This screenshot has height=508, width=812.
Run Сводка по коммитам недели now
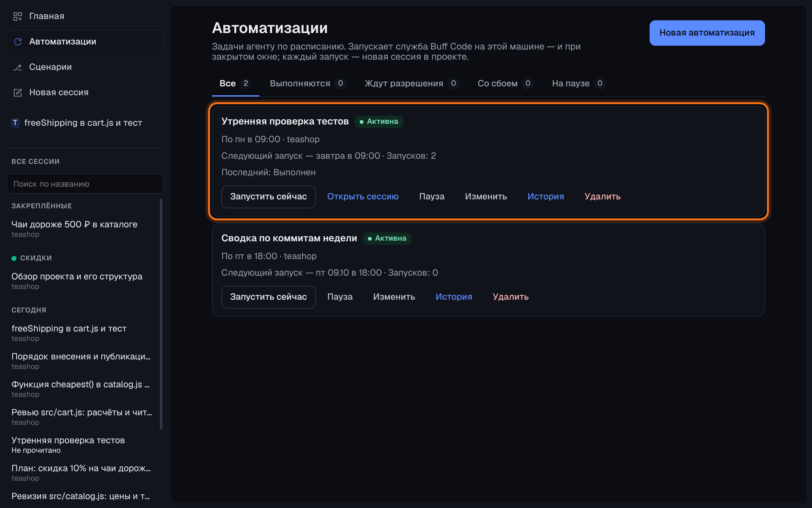coord(268,297)
